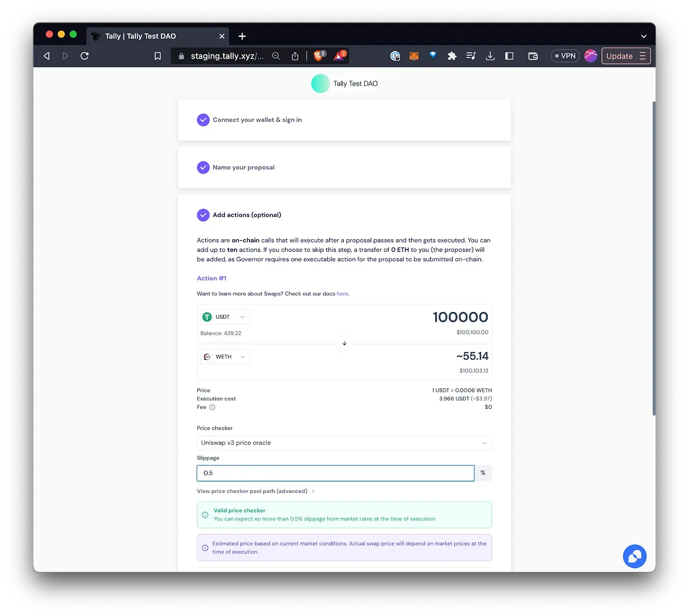689x616 pixels.
Task: Click the swap direction arrow between tokens
Action: click(x=344, y=343)
